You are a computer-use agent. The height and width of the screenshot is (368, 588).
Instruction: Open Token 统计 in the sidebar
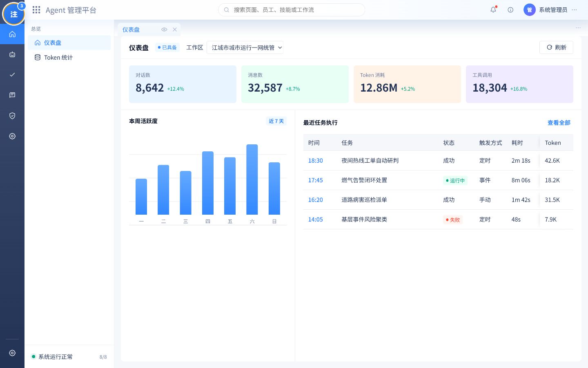69,57
